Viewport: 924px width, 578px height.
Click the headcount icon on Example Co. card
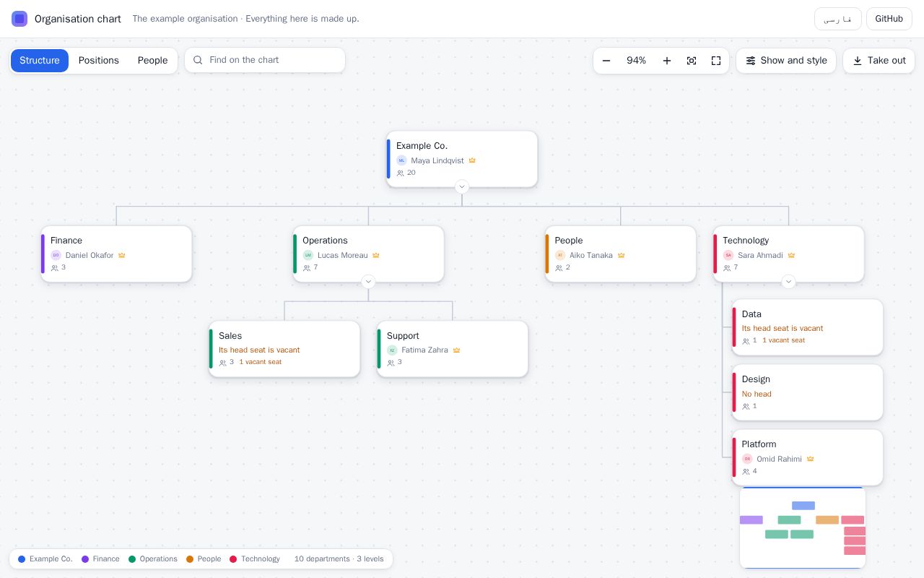click(x=401, y=173)
